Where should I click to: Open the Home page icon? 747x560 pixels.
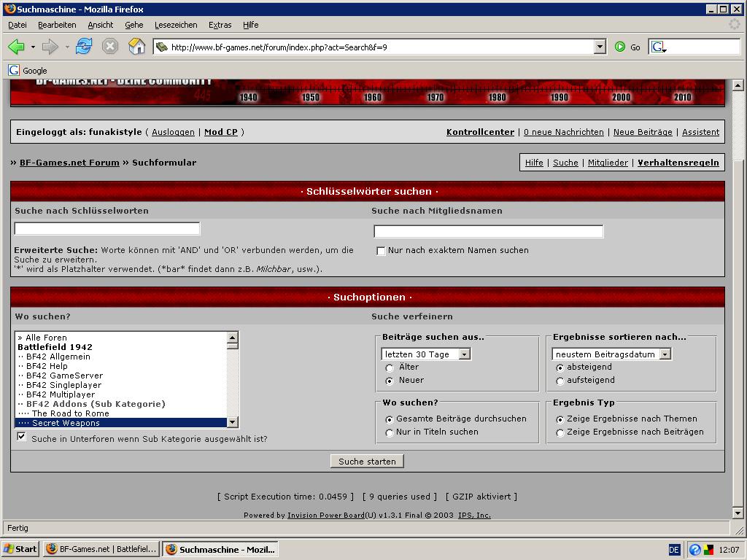click(x=136, y=46)
